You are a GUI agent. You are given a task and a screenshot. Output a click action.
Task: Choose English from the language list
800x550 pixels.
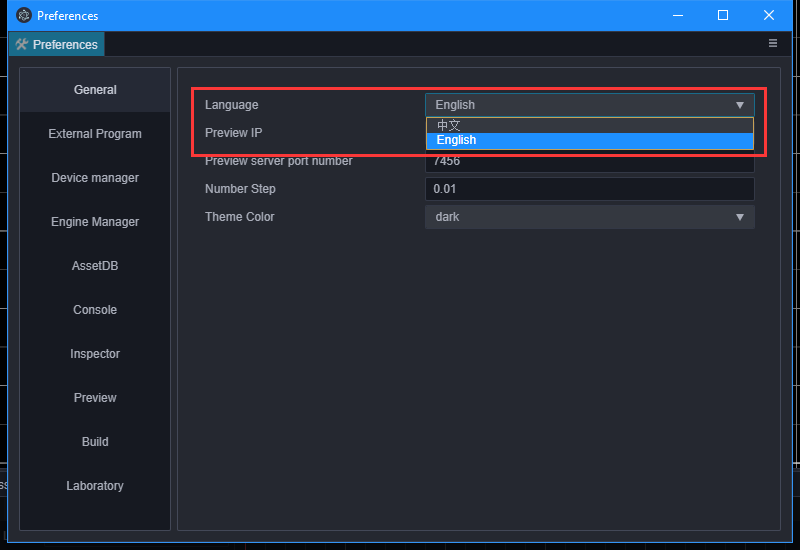click(x=589, y=140)
